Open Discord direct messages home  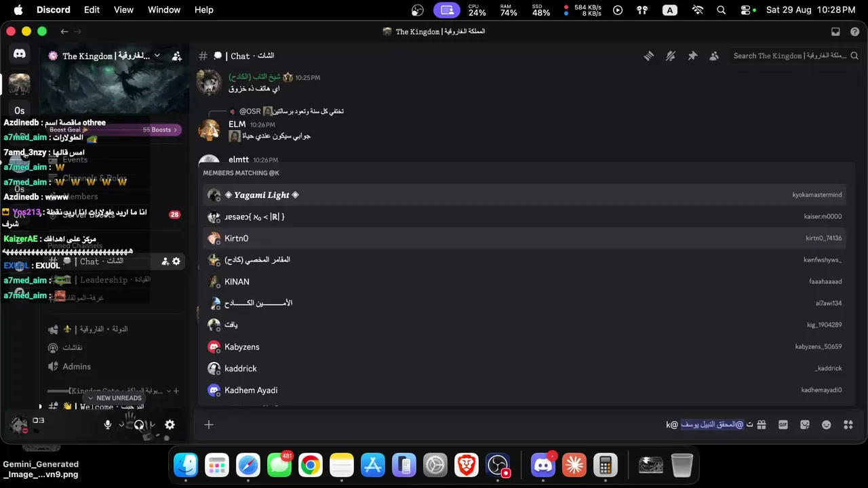(x=19, y=54)
